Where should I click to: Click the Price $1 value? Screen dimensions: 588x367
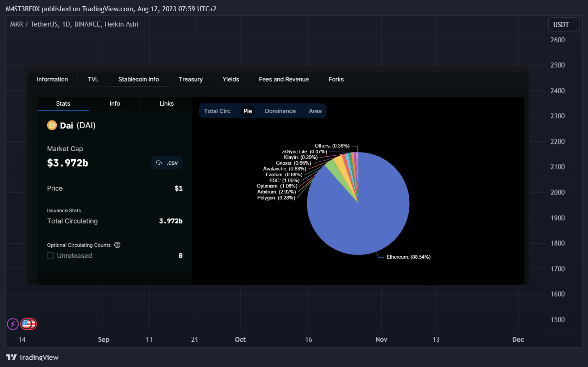coord(179,188)
